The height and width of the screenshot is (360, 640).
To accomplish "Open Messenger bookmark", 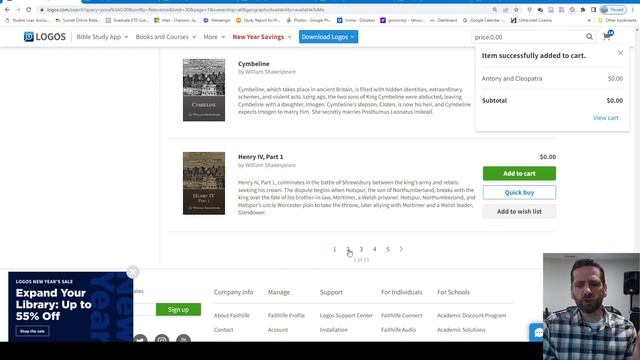I will click(217, 20).
